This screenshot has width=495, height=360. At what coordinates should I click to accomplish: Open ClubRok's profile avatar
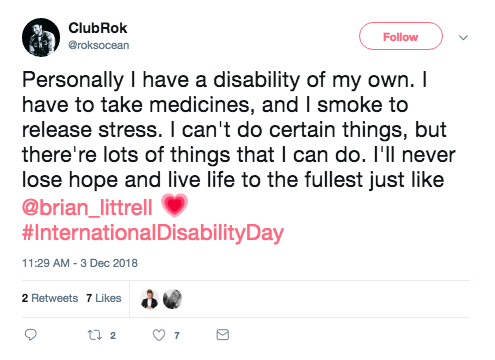tap(41, 37)
